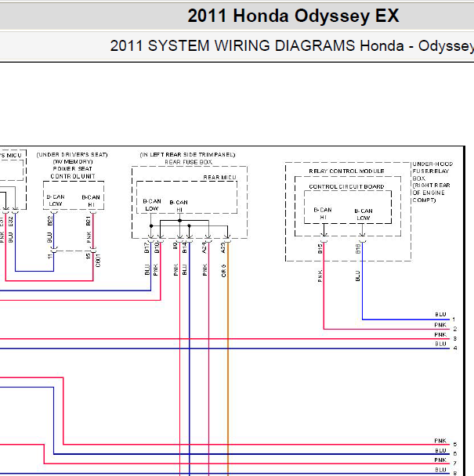Click the E32 pin label near MICU
The width and height of the screenshot is (474, 476).
point(11,222)
